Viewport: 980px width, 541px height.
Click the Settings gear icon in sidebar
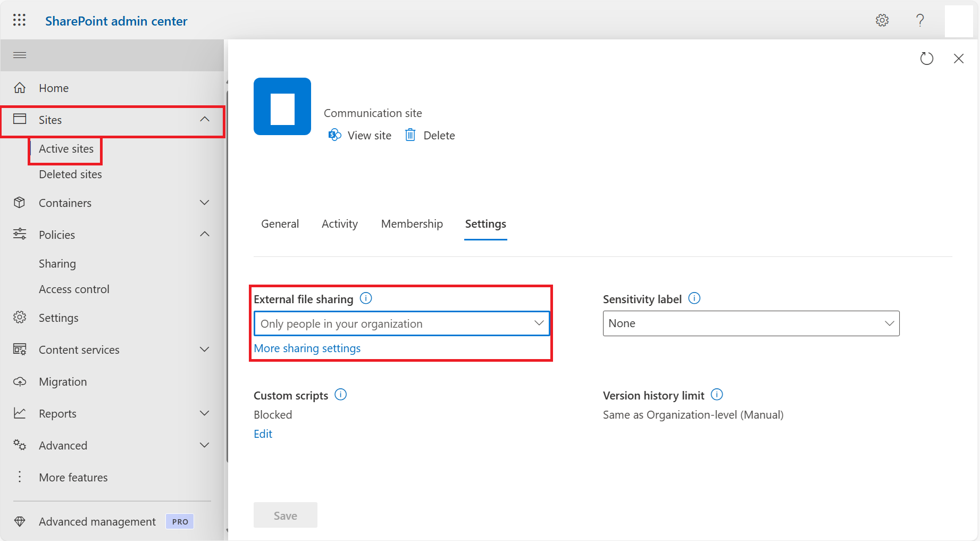[x=20, y=318]
